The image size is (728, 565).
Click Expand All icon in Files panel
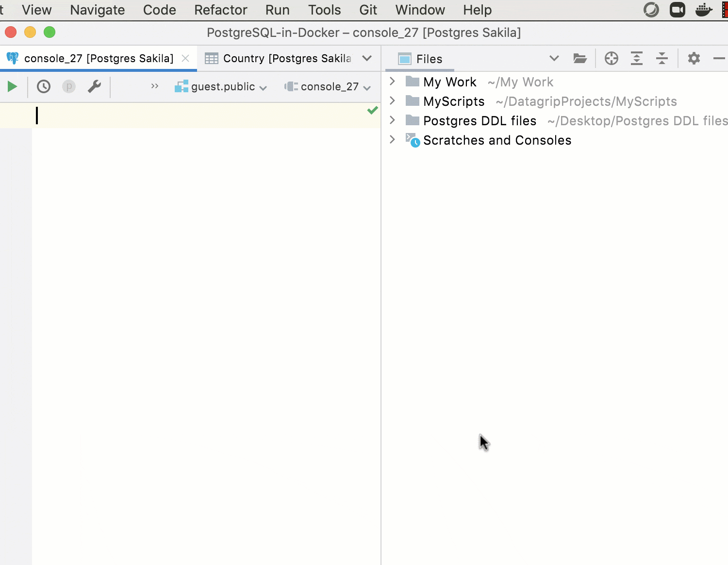point(637,59)
